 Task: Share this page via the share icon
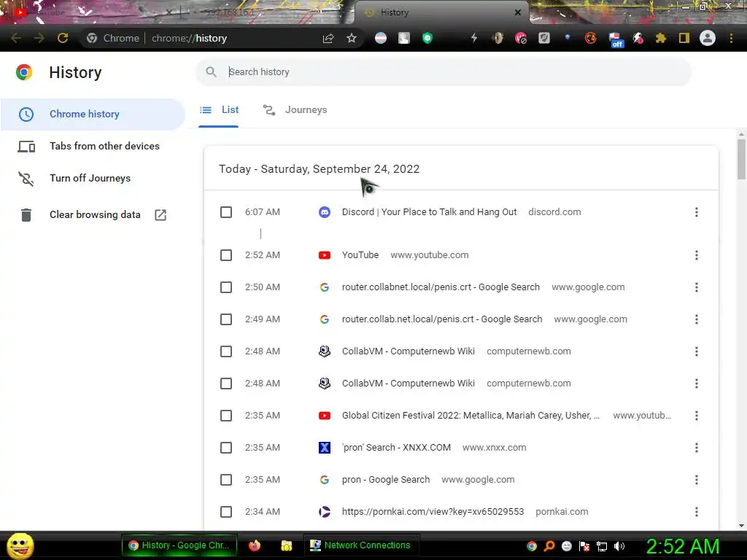(328, 38)
